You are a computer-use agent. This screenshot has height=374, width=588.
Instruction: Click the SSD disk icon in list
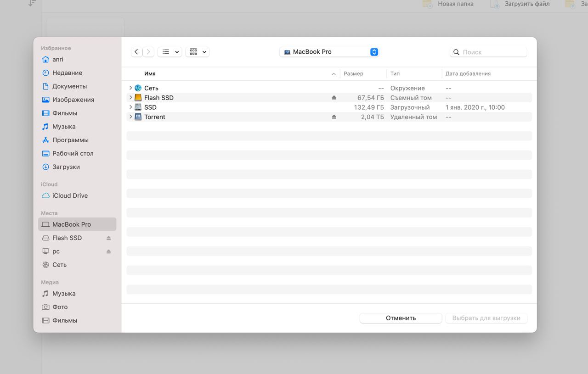tap(138, 107)
